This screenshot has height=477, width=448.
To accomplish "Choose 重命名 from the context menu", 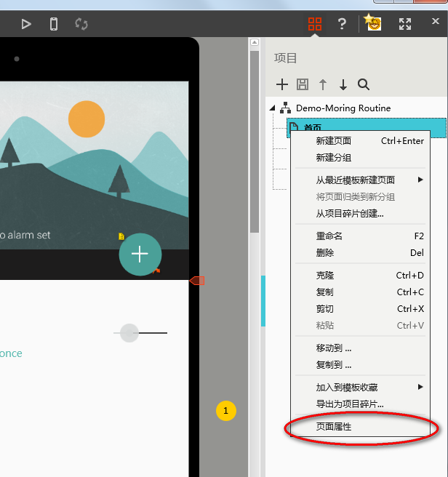I will (x=360, y=236).
